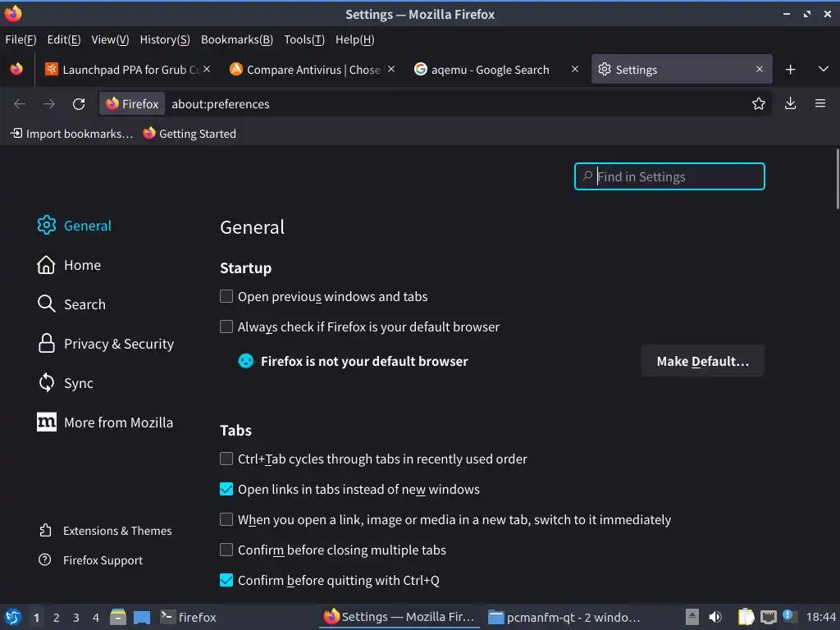840x630 pixels.
Task: Open the Downloads panel icon
Action: point(790,103)
